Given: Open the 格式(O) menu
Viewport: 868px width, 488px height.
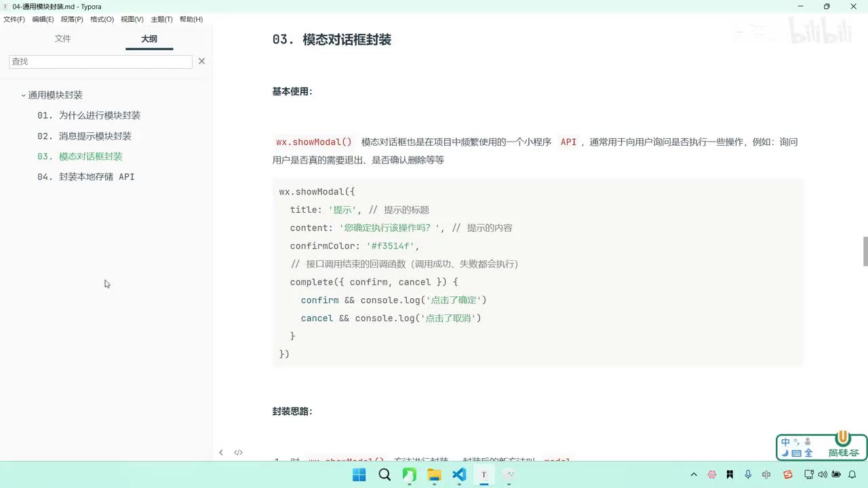Looking at the screenshot, I should tap(102, 20).
